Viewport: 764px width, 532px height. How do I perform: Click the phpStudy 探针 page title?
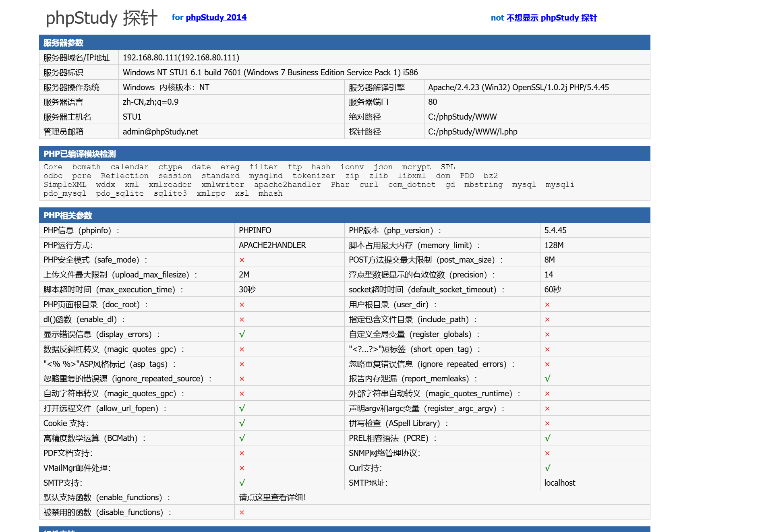pyautogui.click(x=101, y=18)
